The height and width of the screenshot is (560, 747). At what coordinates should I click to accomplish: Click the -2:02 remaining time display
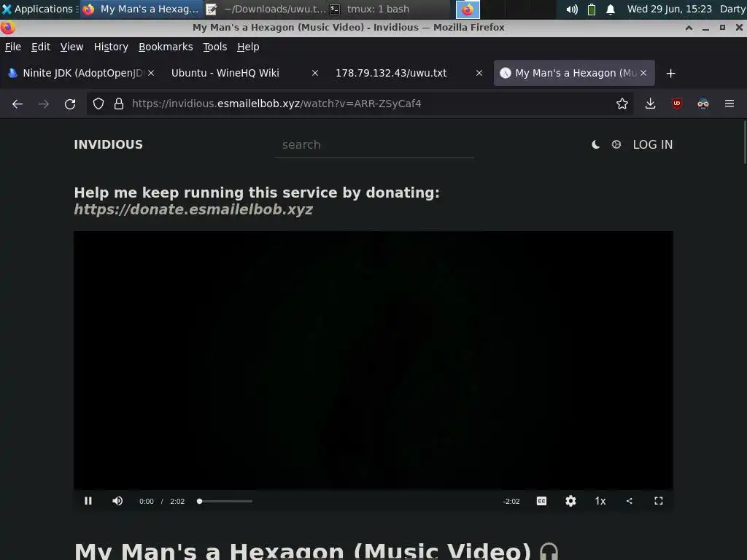click(x=511, y=502)
